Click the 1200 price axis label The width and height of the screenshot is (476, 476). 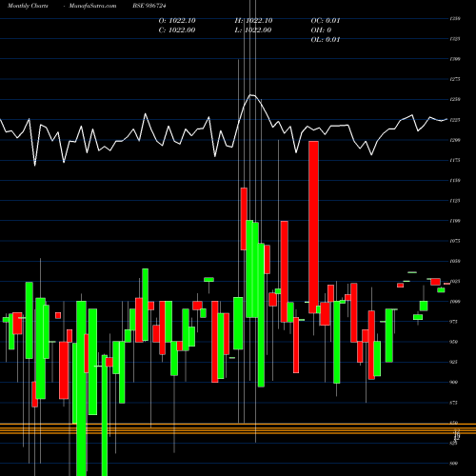pos(455,140)
